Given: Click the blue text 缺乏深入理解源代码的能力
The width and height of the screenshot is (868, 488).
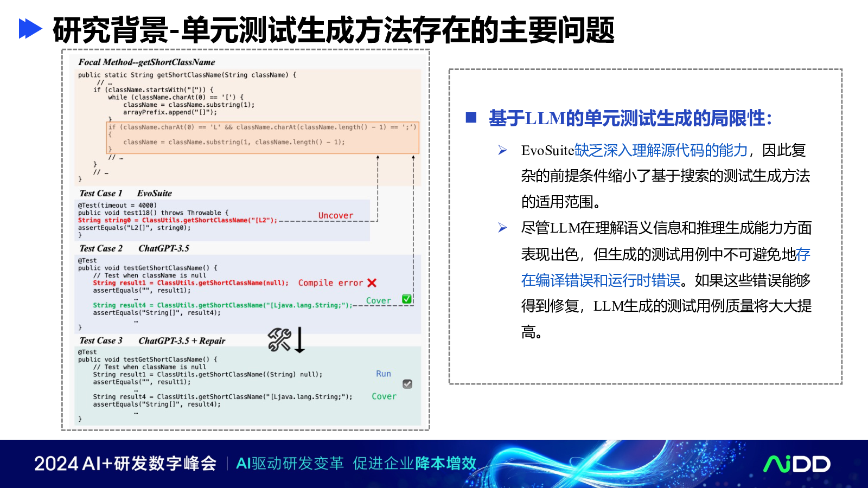Looking at the screenshot, I should coord(661,150).
